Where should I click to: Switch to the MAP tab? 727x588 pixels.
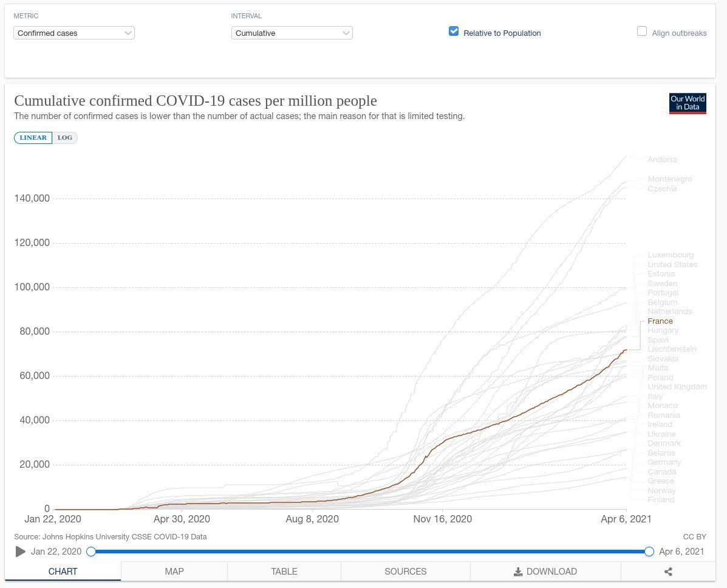174,571
